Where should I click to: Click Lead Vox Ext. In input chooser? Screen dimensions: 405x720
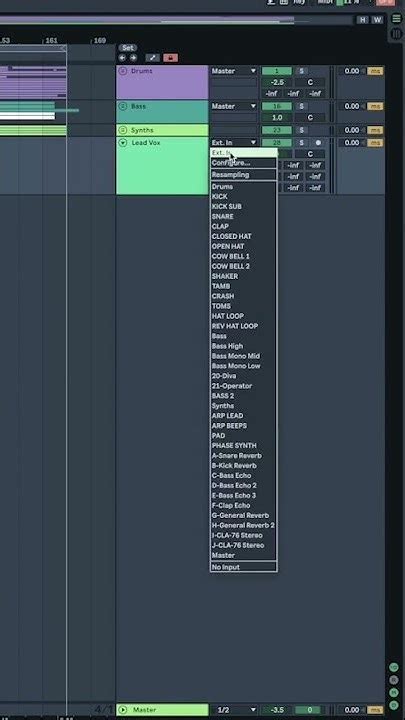point(234,143)
